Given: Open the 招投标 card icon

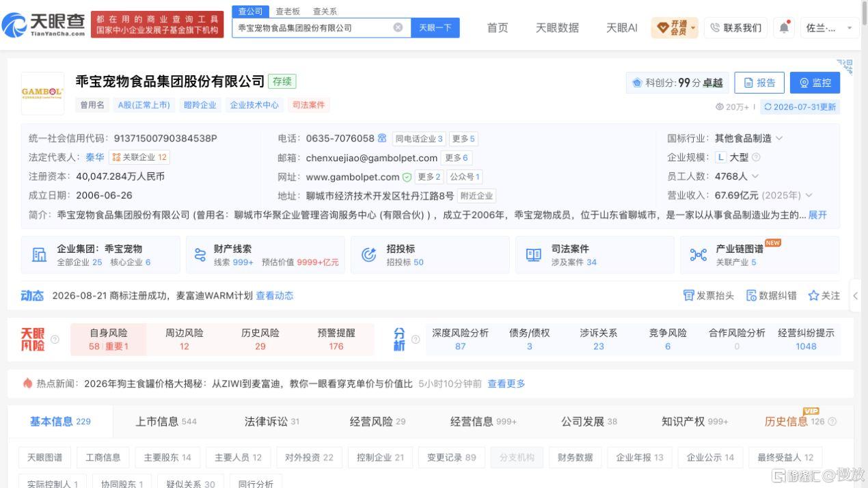Looking at the screenshot, I should pos(369,255).
